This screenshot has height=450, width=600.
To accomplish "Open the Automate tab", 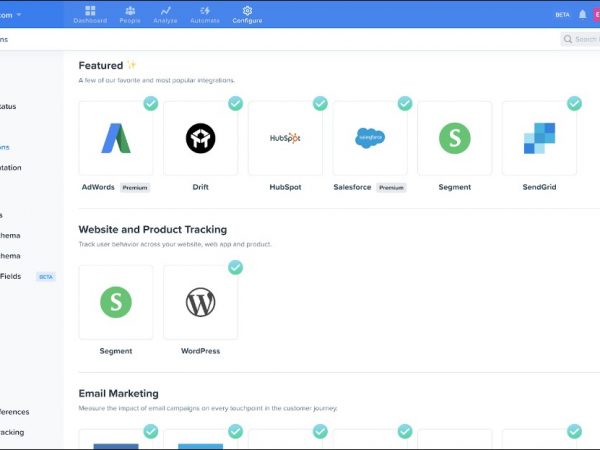I will pos(207,14).
